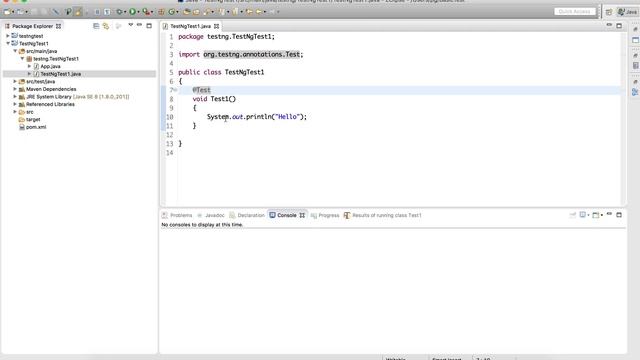This screenshot has width=640, height=360.
Task: Collapse the testng.TestNgTest1 package
Action: click(x=22, y=58)
